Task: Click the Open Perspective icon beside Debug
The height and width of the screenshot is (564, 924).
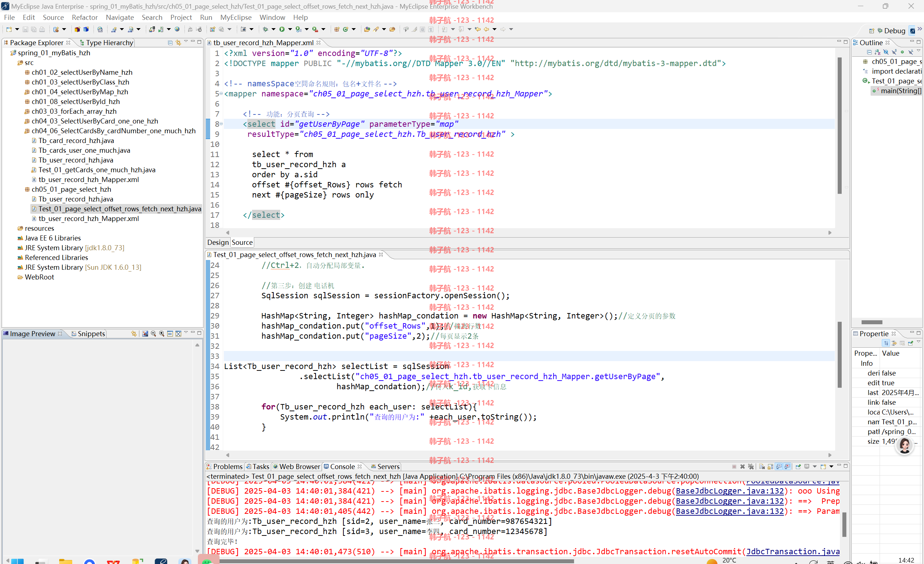Action: click(x=872, y=31)
